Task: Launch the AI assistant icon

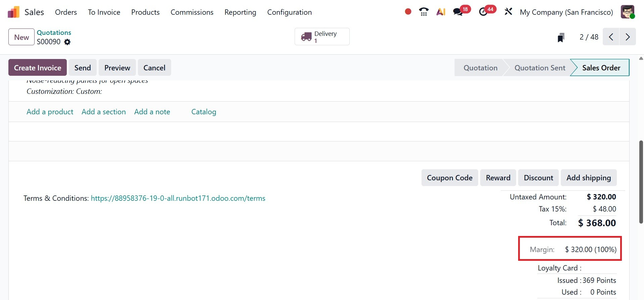Action: pyautogui.click(x=441, y=12)
